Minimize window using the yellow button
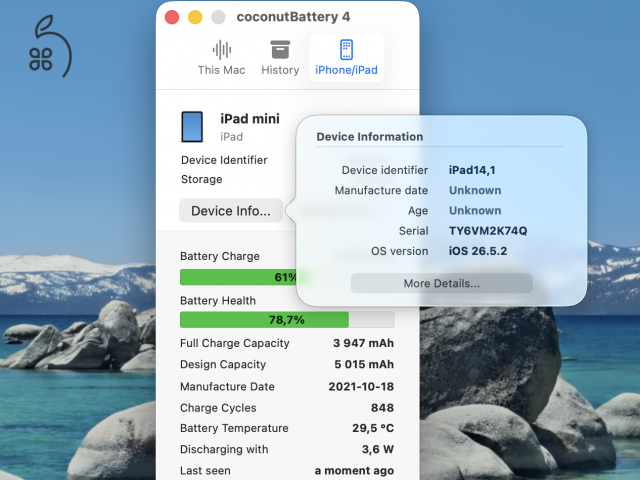Image resolution: width=640 pixels, height=480 pixels. tap(195, 17)
